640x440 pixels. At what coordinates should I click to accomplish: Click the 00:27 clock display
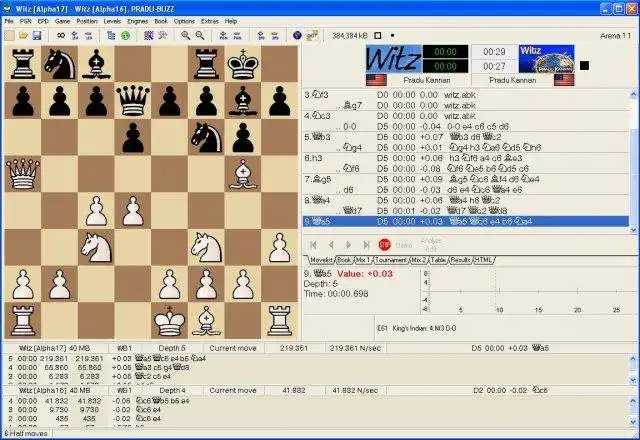coord(494,66)
